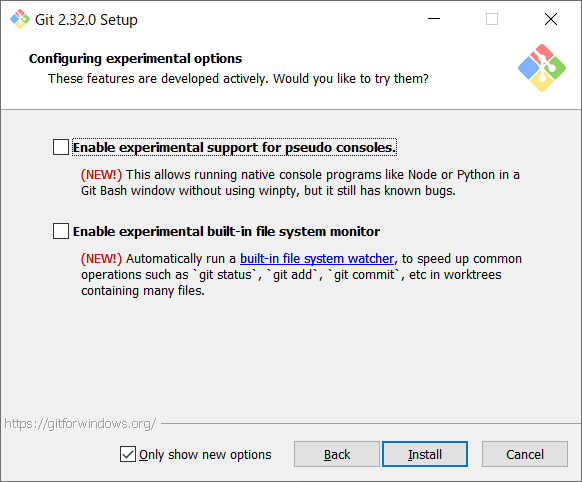Click the large Git logo in header
The width and height of the screenshot is (582, 482).
(542, 68)
